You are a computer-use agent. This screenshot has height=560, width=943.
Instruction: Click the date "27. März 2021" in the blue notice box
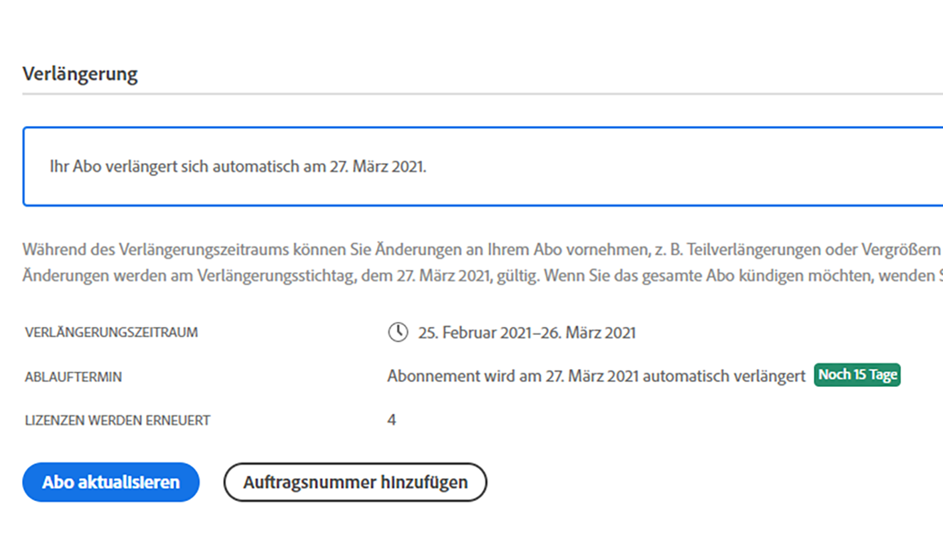click(377, 167)
